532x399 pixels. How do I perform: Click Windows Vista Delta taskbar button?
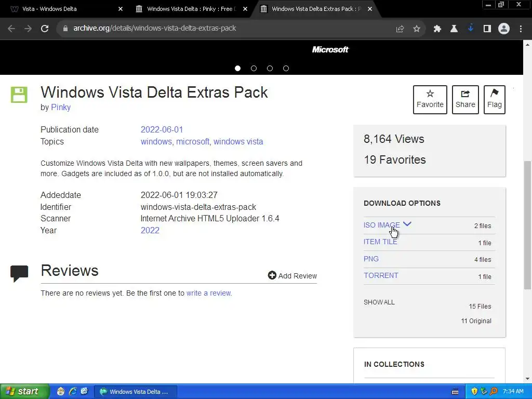tap(136, 392)
